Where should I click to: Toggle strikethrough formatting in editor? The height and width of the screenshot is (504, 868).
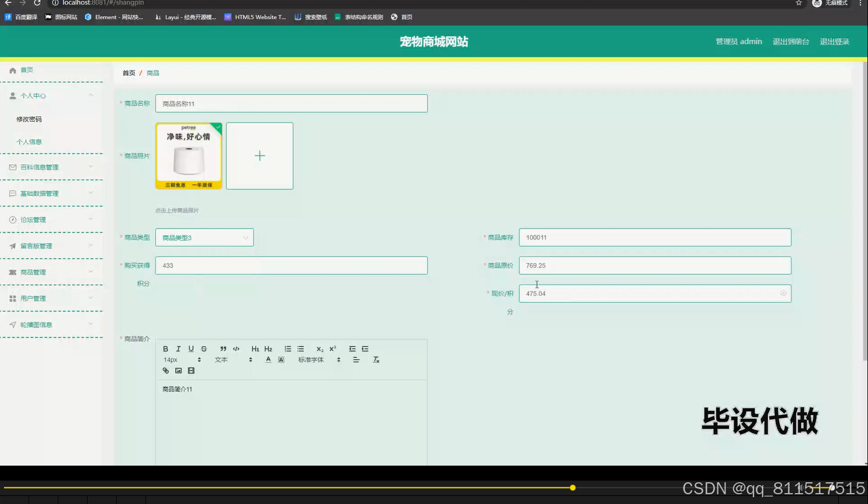click(204, 349)
